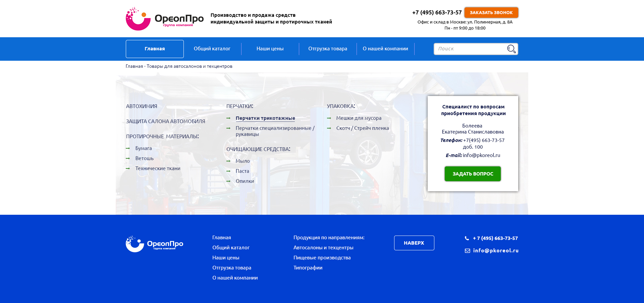The width and height of the screenshot is (644, 303).
Task: Open the Общий каталог menu item
Action: [x=212, y=49]
